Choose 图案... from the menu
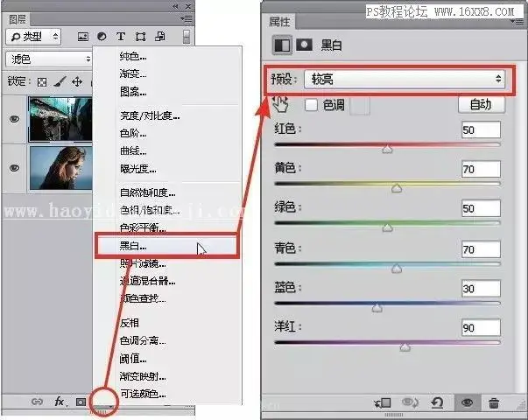Viewport: 528px width, 420px height. 133,91
